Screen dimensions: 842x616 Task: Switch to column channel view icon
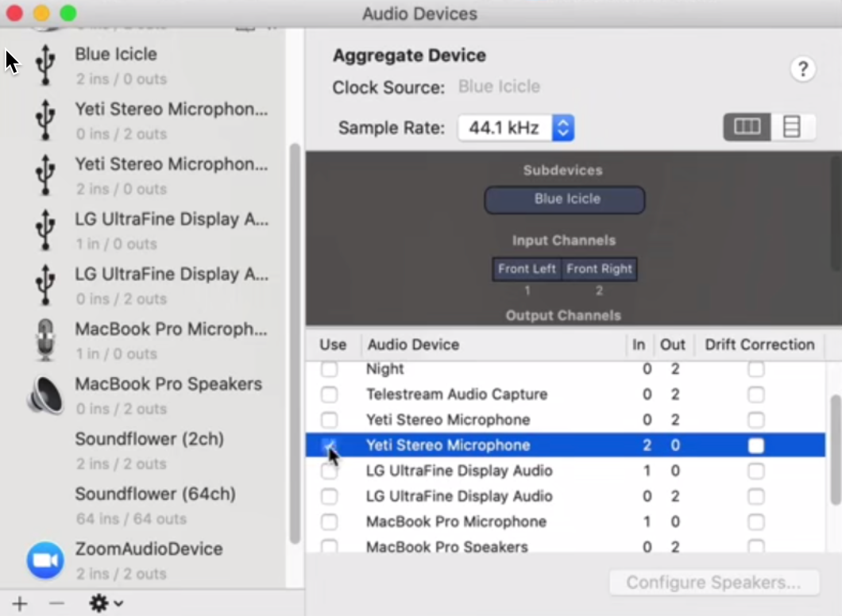[x=747, y=127]
